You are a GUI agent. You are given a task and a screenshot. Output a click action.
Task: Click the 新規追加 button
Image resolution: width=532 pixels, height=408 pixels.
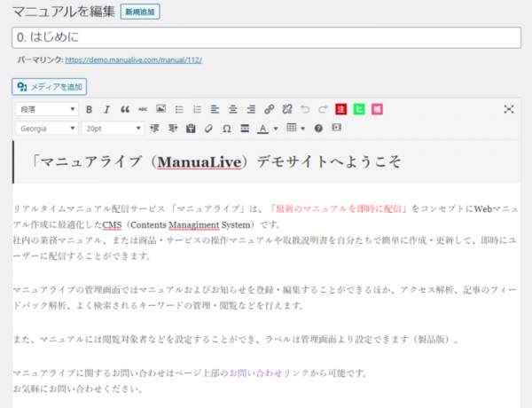[140, 12]
